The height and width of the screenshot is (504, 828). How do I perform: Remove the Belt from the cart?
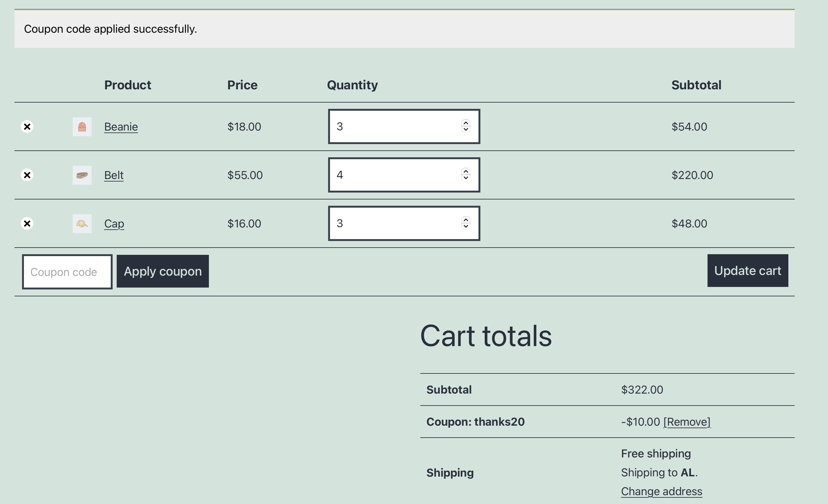(27, 175)
